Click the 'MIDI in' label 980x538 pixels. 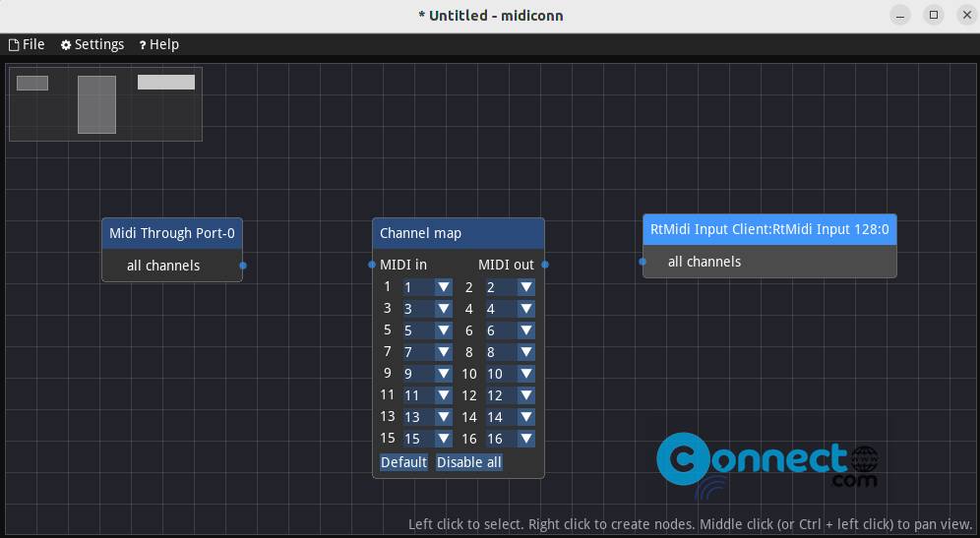click(x=403, y=265)
